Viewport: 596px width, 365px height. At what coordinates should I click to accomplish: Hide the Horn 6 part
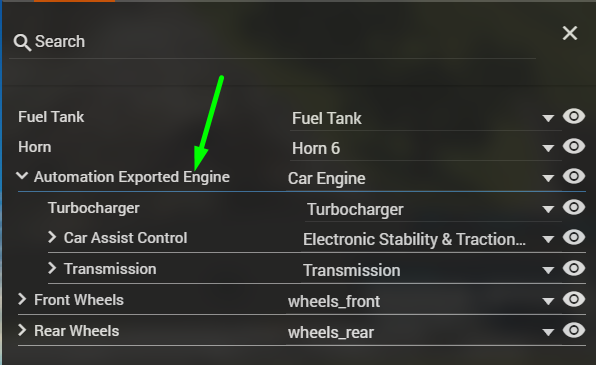(574, 146)
